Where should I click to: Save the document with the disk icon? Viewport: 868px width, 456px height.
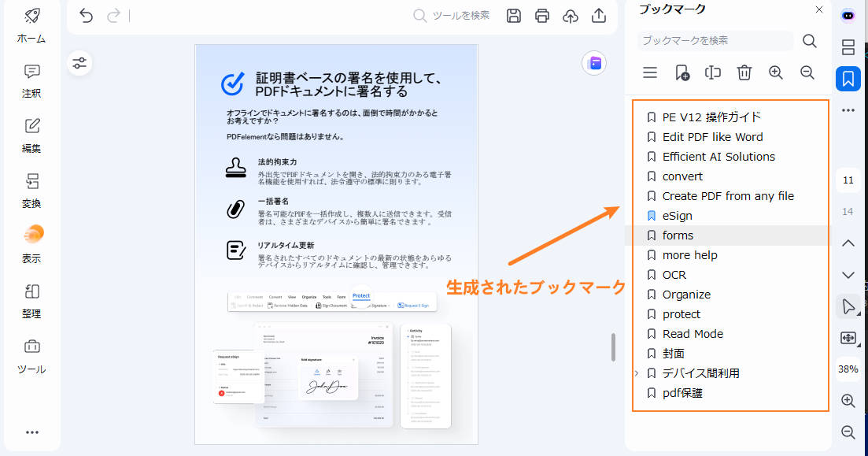pyautogui.click(x=513, y=16)
